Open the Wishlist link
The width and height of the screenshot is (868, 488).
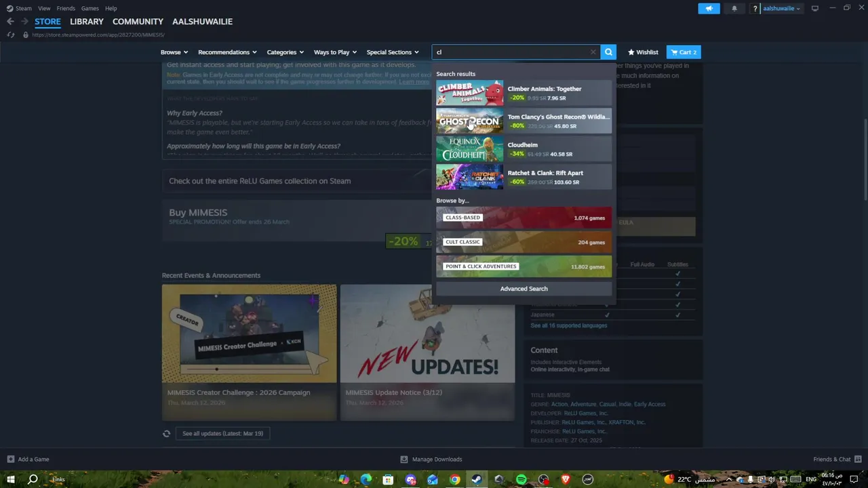(643, 52)
